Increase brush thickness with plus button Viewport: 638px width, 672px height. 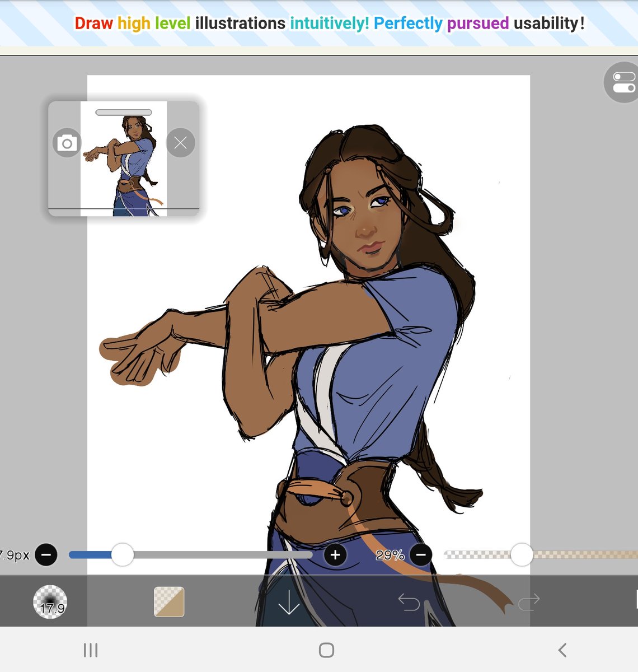(x=335, y=555)
